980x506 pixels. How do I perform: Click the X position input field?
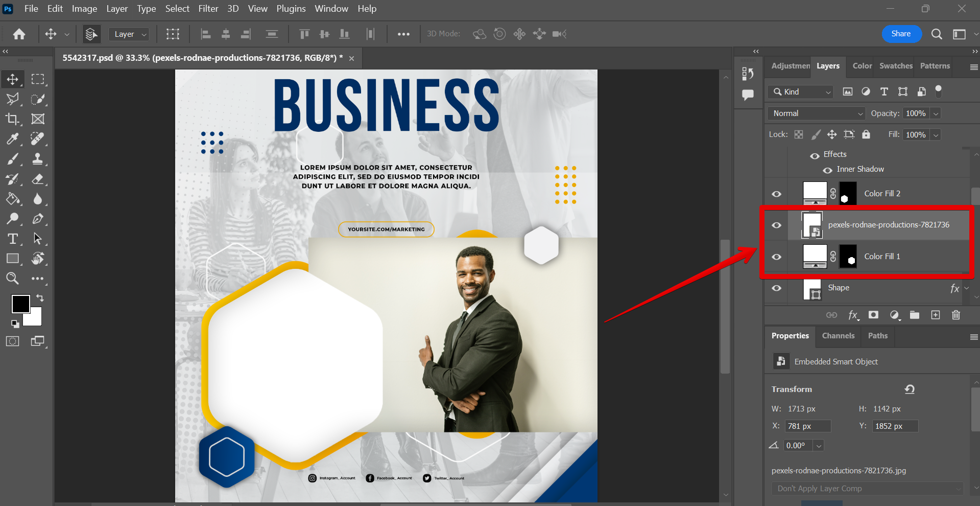pyautogui.click(x=807, y=426)
